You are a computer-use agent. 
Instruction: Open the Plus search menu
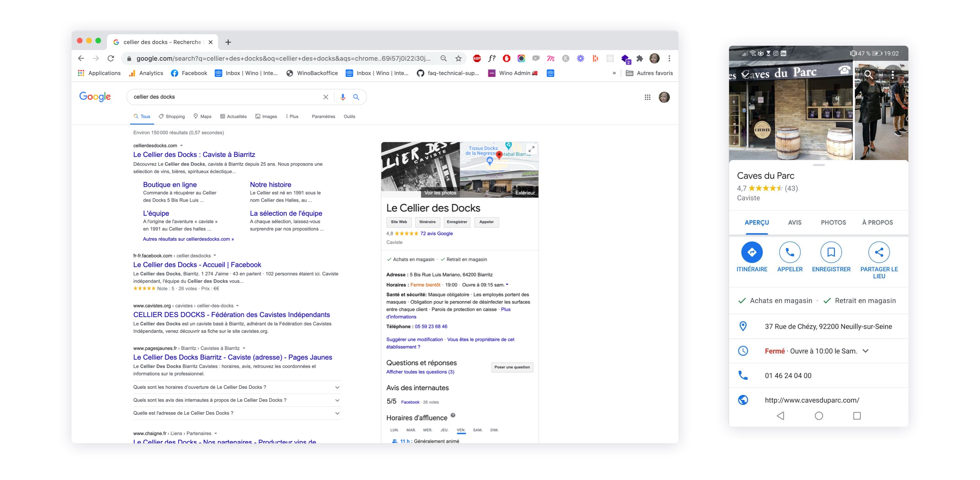point(292,117)
